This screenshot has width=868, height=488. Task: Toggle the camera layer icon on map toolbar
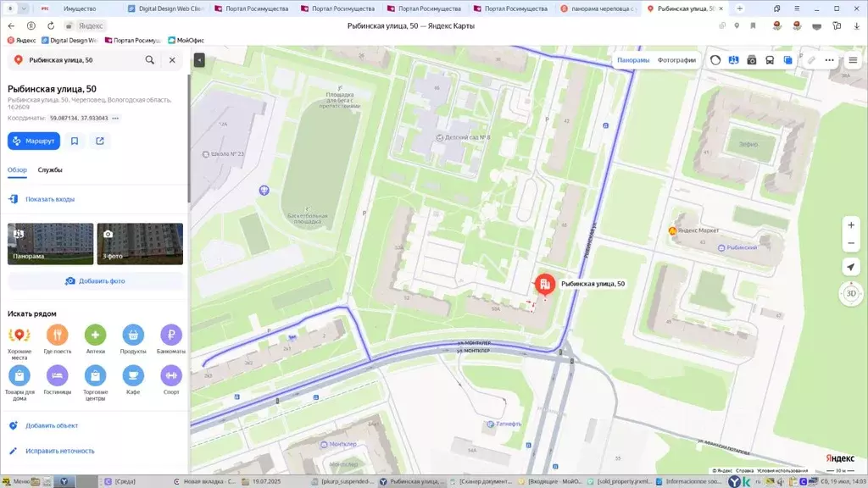click(752, 60)
